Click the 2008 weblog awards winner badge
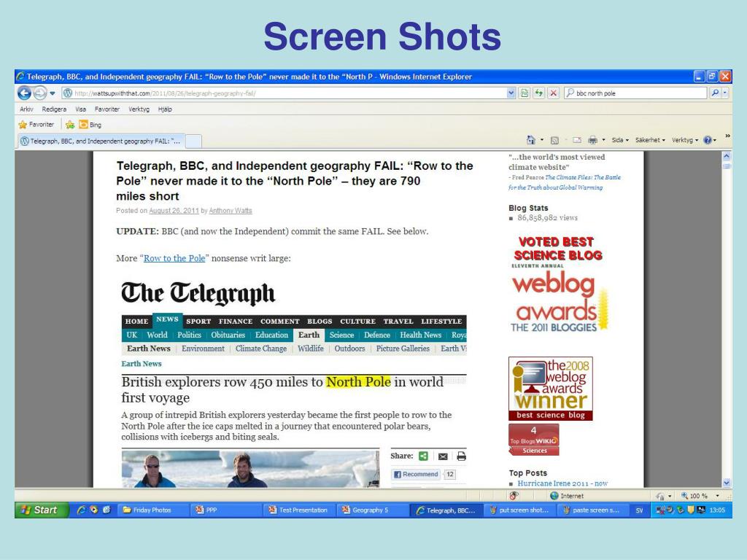The width and height of the screenshot is (747, 560). pos(551,389)
